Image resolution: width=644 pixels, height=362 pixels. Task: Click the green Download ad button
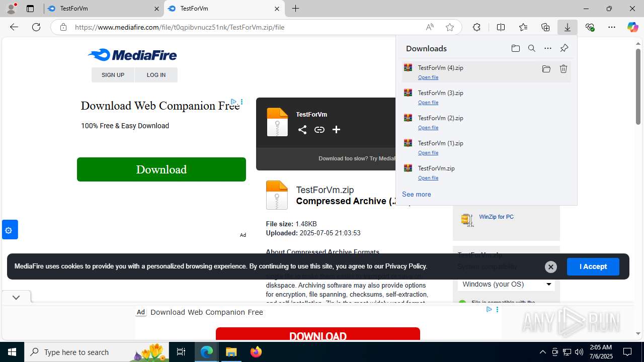tap(162, 169)
